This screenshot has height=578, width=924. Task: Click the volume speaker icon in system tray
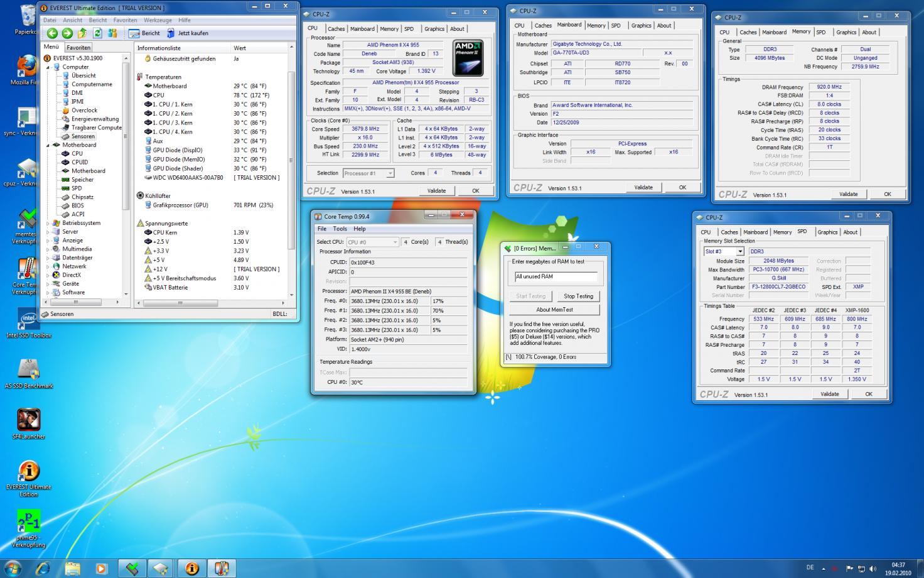873,569
